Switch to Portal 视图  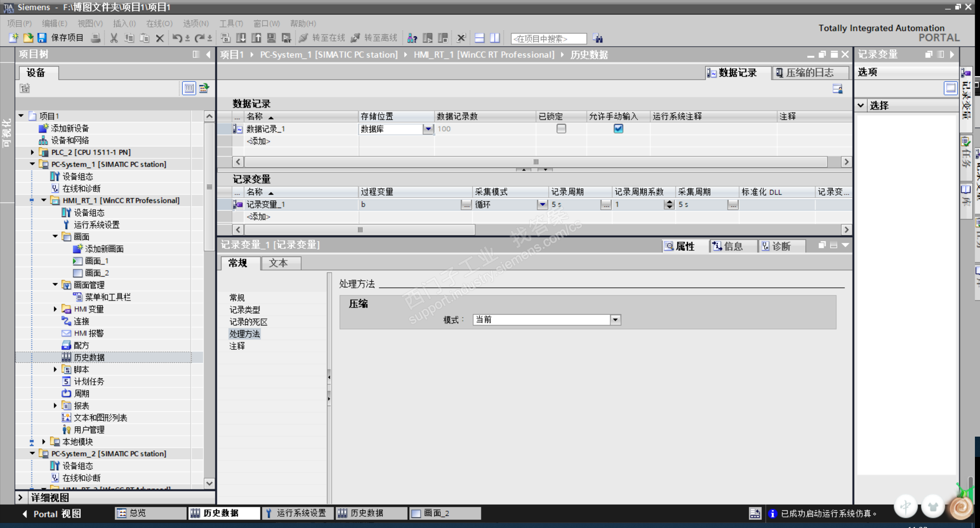pyautogui.click(x=52, y=514)
